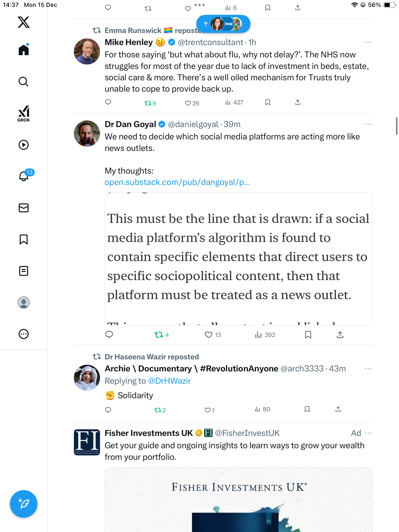Image resolution: width=399 pixels, height=532 pixels.
Task: Open Messages envelope in sidebar
Action: pos(24,208)
